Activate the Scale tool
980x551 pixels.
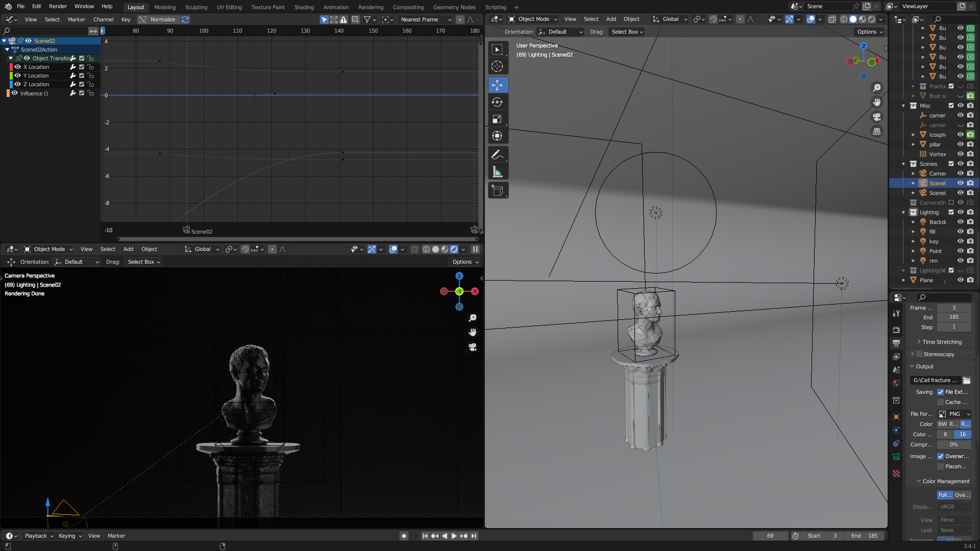pyautogui.click(x=498, y=118)
